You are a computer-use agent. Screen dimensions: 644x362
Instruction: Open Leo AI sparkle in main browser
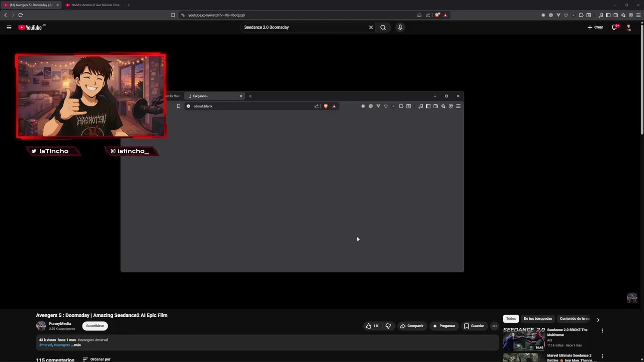[623, 15]
